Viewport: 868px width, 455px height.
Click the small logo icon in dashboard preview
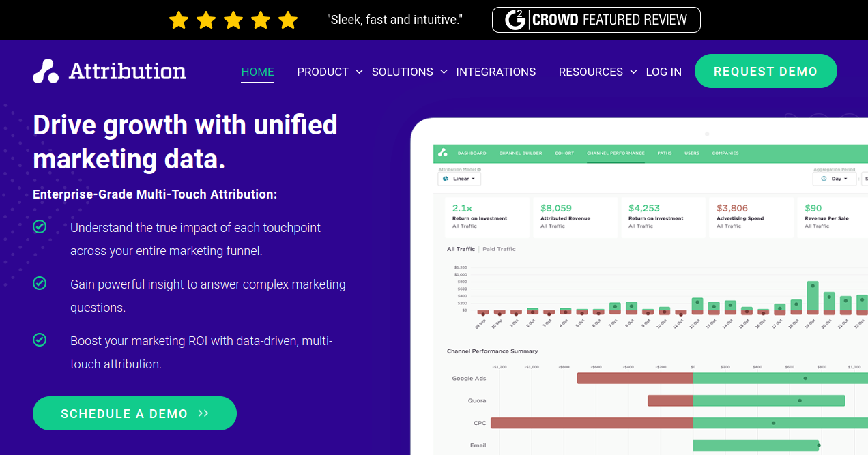pos(442,153)
